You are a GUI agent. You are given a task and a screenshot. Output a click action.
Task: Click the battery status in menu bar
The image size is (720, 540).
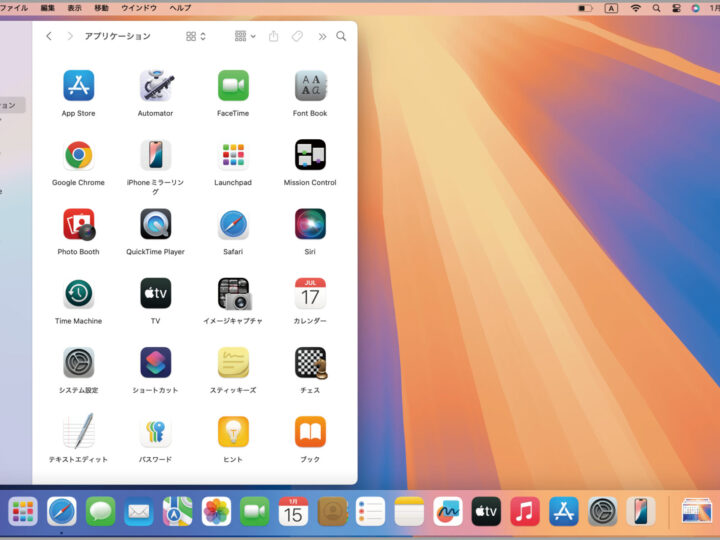pos(585,8)
